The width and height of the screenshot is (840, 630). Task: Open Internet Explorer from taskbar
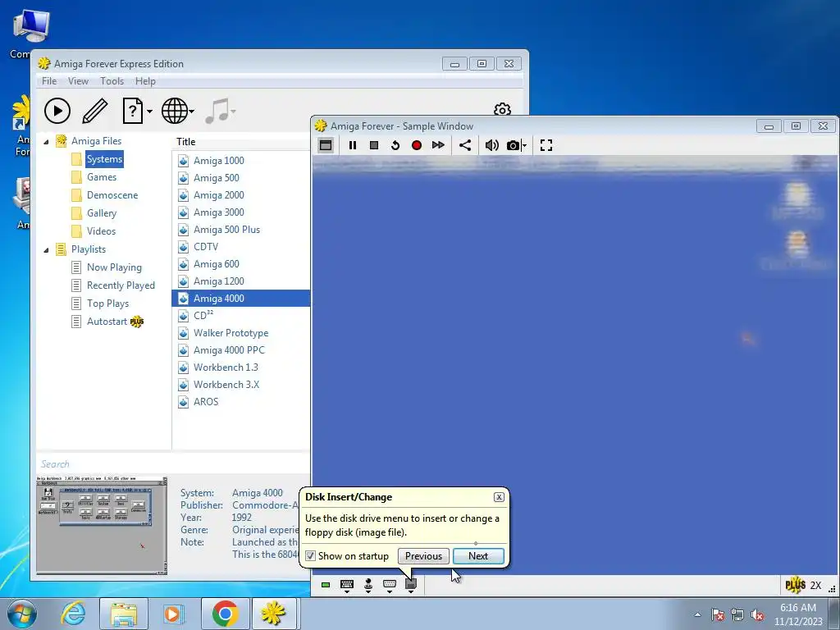[x=73, y=614]
